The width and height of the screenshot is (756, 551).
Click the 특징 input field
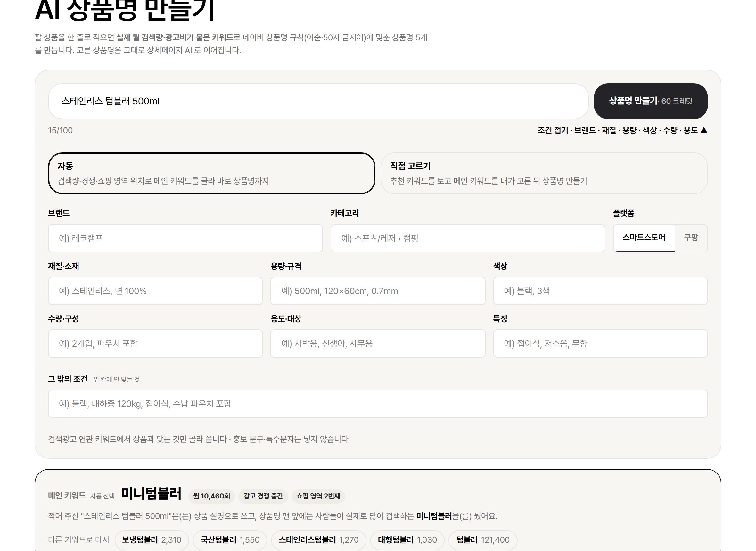600,343
